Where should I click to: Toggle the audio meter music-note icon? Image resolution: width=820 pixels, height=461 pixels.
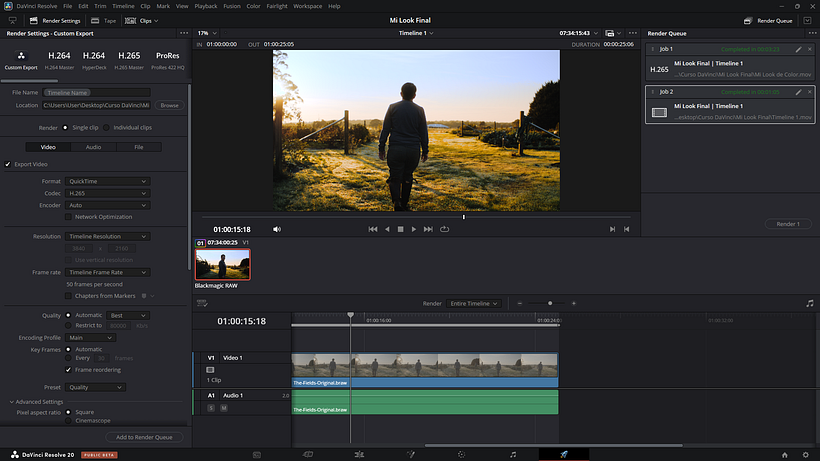[810, 304]
